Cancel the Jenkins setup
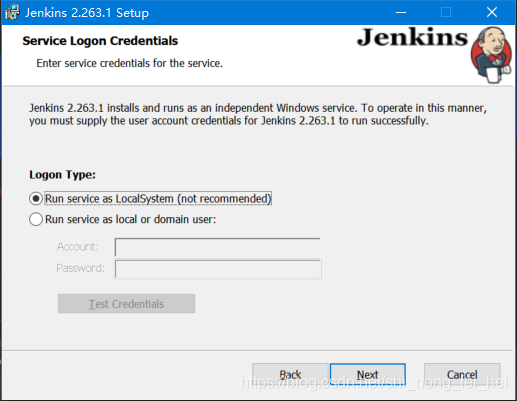The image size is (517, 401). (x=462, y=374)
